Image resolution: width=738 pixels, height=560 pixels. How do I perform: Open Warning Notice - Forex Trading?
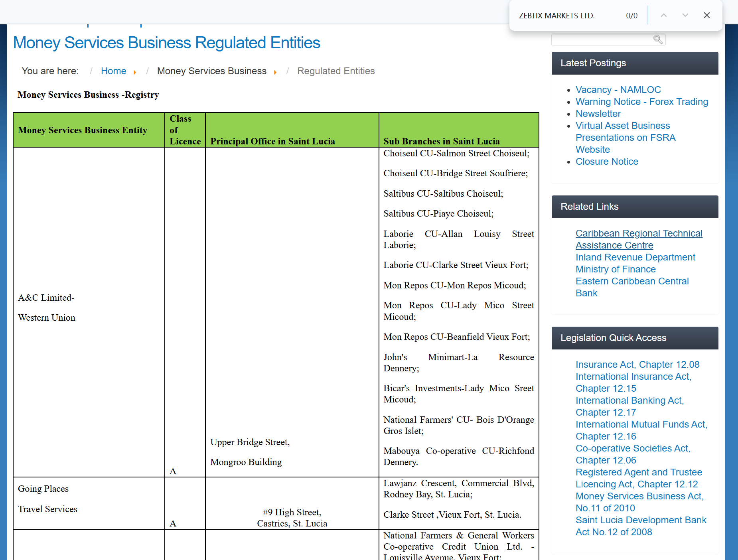tap(642, 102)
